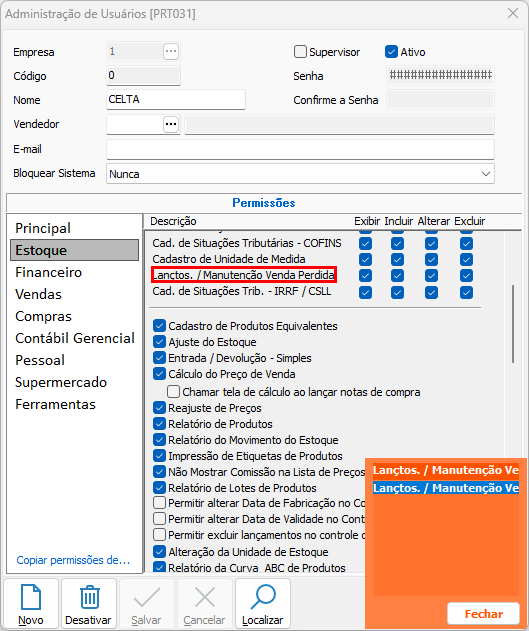Image resolution: width=529 pixels, height=631 pixels.
Task: Click the Novo new-document icon
Action: [x=31, y=597]
